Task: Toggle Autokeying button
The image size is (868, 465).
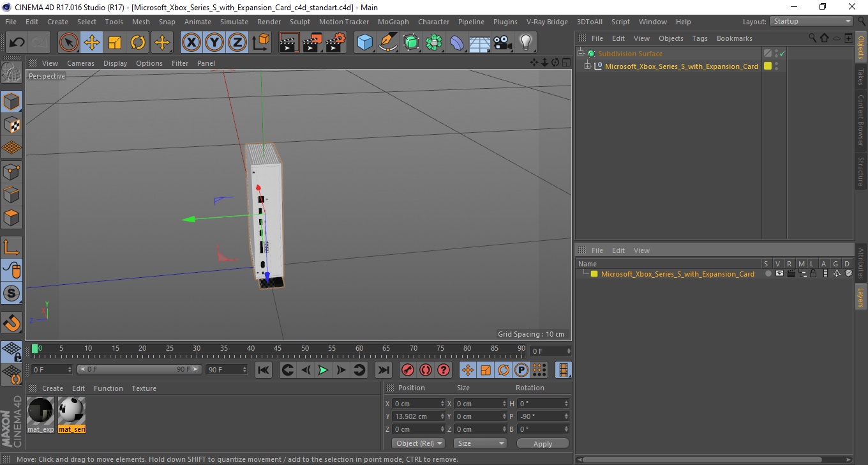Action: click(x=426, y=370)
